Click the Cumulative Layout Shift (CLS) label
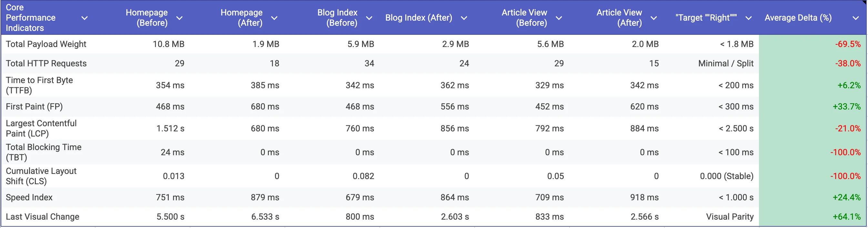Image resolution: width=868 pixels, height=228 pixels. pyautogui.click(x=41, y=176)
